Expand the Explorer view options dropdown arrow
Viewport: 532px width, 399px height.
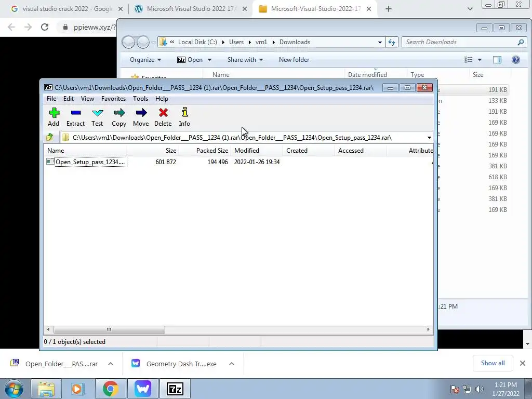tap(480, 60)
